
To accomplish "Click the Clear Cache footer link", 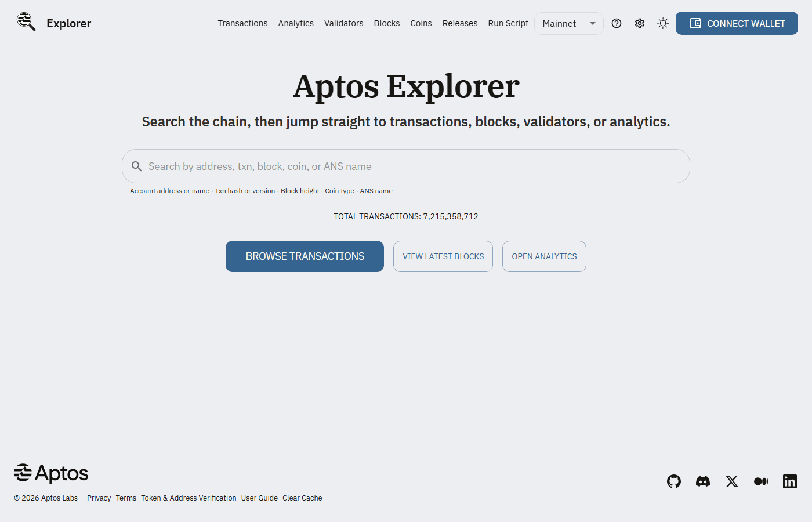I will pyautogui.click(x=302, y=498).
